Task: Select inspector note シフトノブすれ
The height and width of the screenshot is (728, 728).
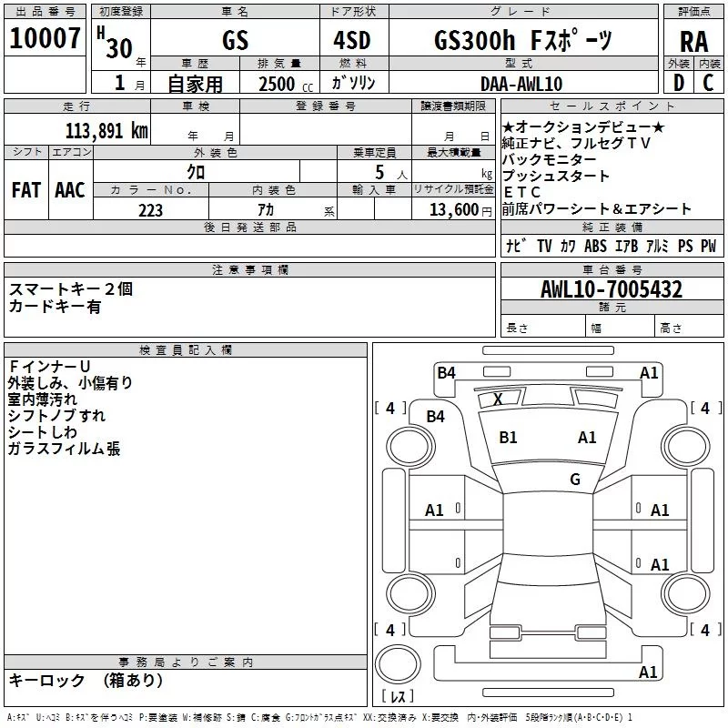Action: (x=56, y=416)
